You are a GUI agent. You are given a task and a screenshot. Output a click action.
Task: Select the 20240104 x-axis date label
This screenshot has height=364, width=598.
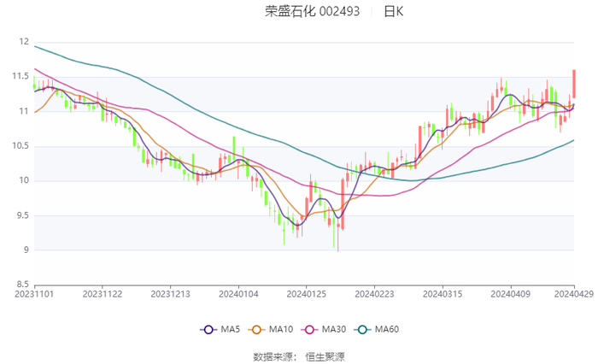[238, 293]
